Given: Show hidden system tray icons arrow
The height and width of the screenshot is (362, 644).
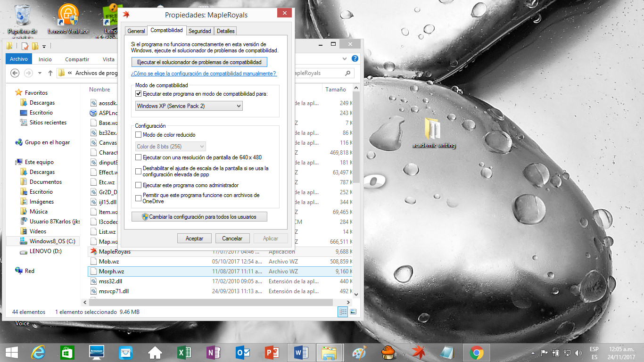Looking at the screenshot, I should pyautogui.click(x=534, y=353).
